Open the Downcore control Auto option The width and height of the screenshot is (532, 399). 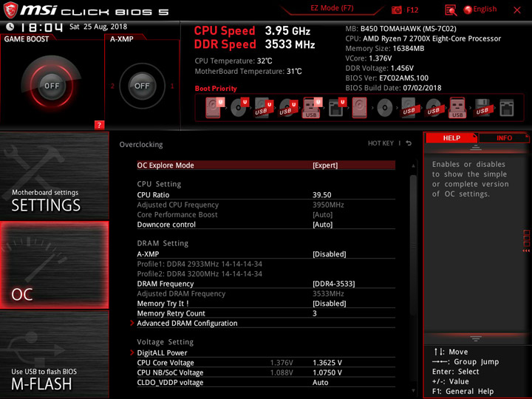pyautogui.click(x=322, y=225)
